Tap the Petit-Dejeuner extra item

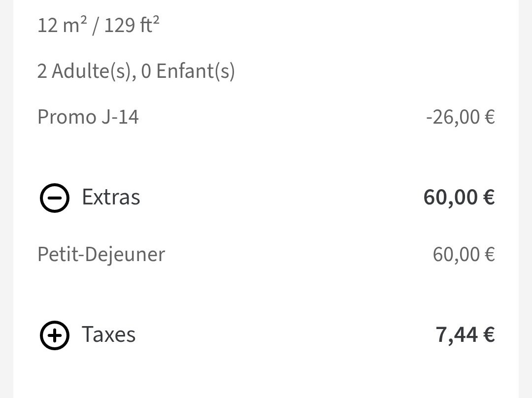point(101,255)
